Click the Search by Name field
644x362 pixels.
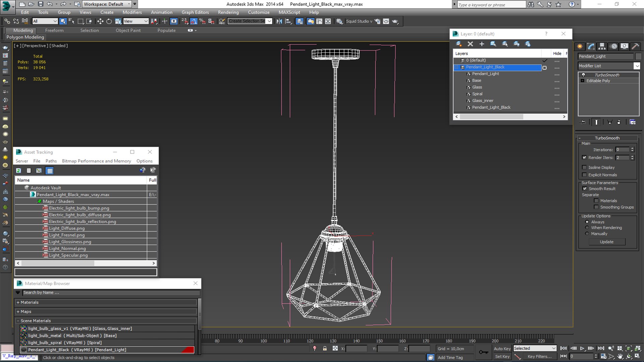point(111,293)
